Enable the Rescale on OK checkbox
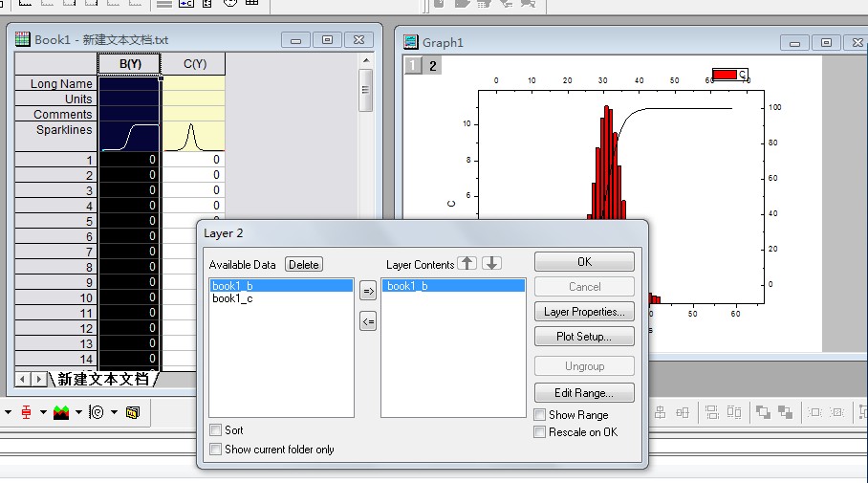This screenshot has width=868, height=483. [x=540, y=432]
